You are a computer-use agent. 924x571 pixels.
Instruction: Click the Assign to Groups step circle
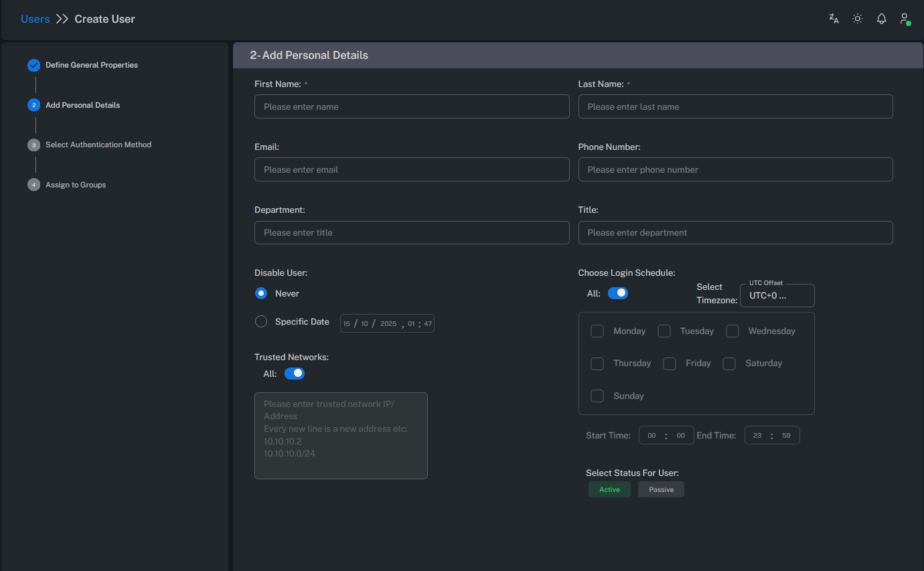33,185
